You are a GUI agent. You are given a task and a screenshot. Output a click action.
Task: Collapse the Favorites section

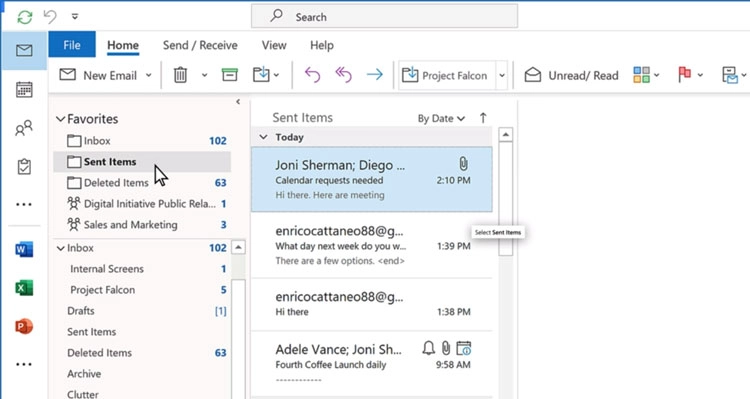(x=60, y=119)
